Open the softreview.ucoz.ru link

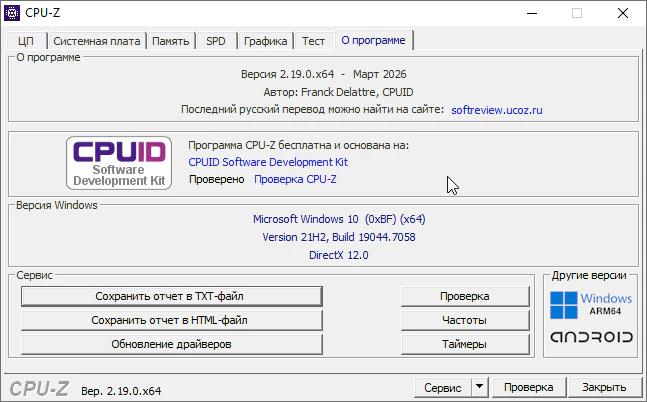click(496, 109)
